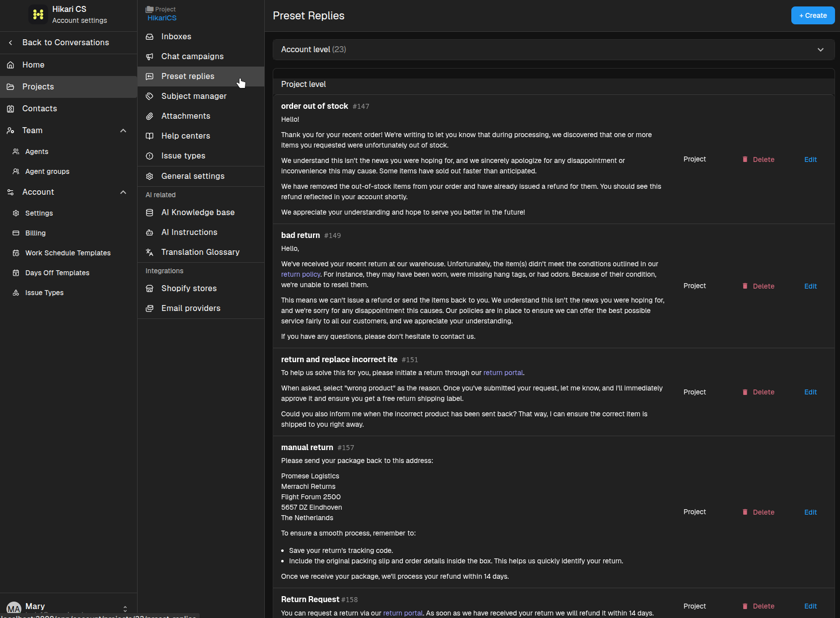Click the Days Off Templates calendar icon
This screenshot has width=840, height=618.
click(x=16, y=273)
